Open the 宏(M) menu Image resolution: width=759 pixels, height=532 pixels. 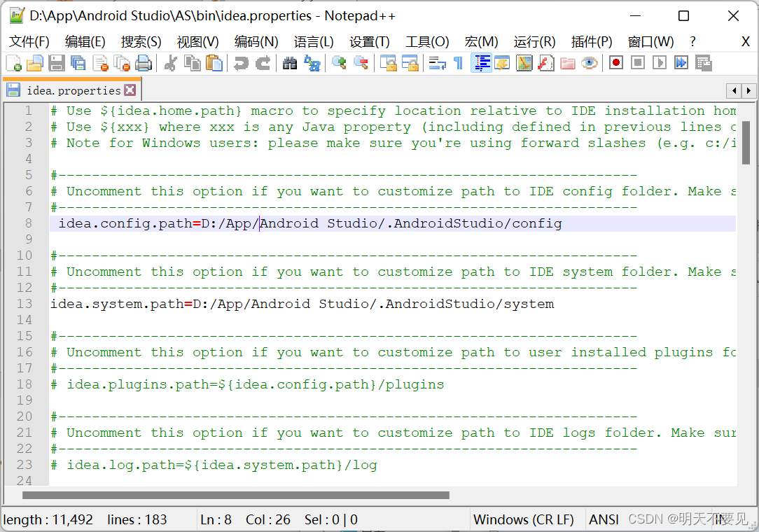point(481,42)
